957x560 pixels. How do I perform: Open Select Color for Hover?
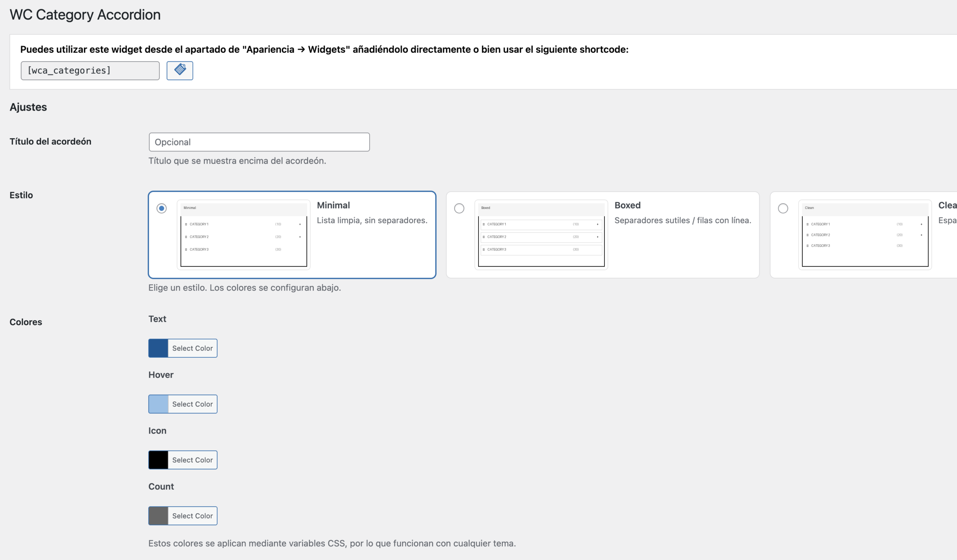coord(192,404)
